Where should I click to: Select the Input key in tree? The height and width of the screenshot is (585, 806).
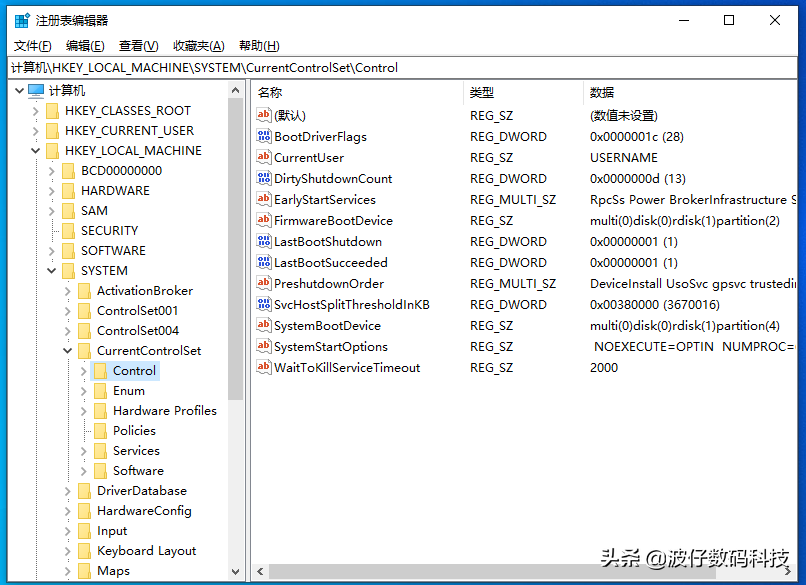112,531
